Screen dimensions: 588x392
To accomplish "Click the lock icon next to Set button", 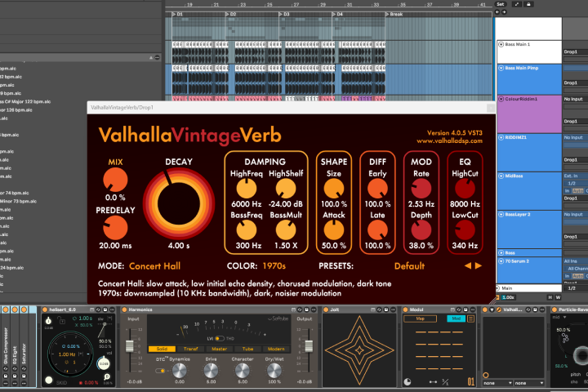I will pos(528,4).
